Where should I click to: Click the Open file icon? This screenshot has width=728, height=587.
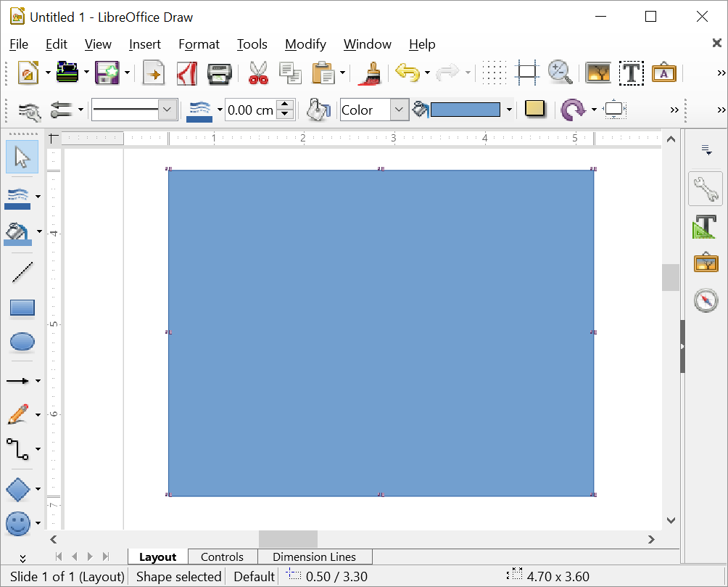pos(67,73)
